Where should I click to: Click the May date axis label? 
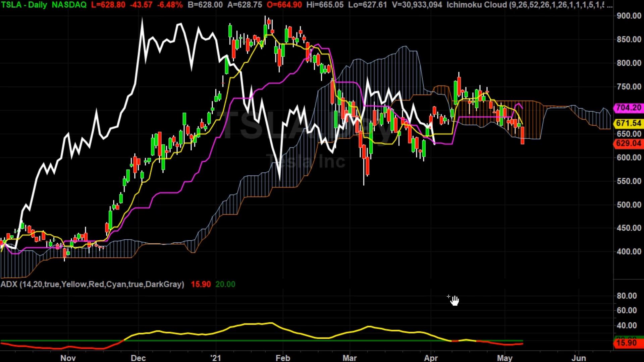tap(504, 358)
